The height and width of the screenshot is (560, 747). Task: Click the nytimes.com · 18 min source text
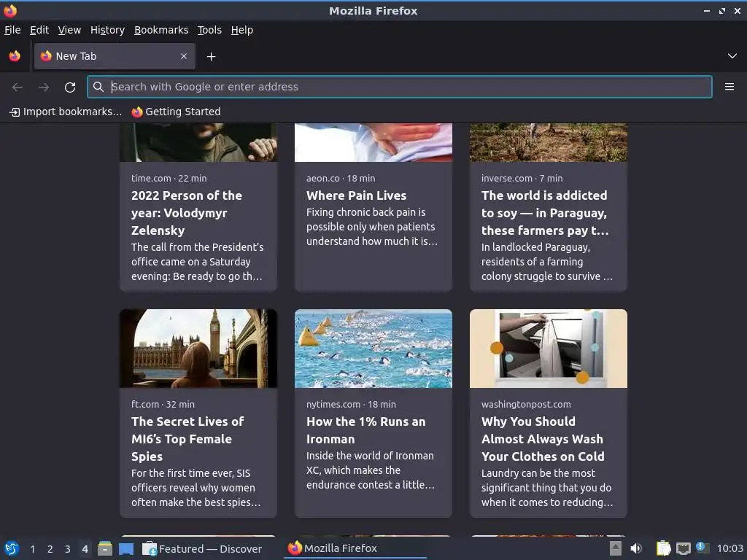(351, 404)
